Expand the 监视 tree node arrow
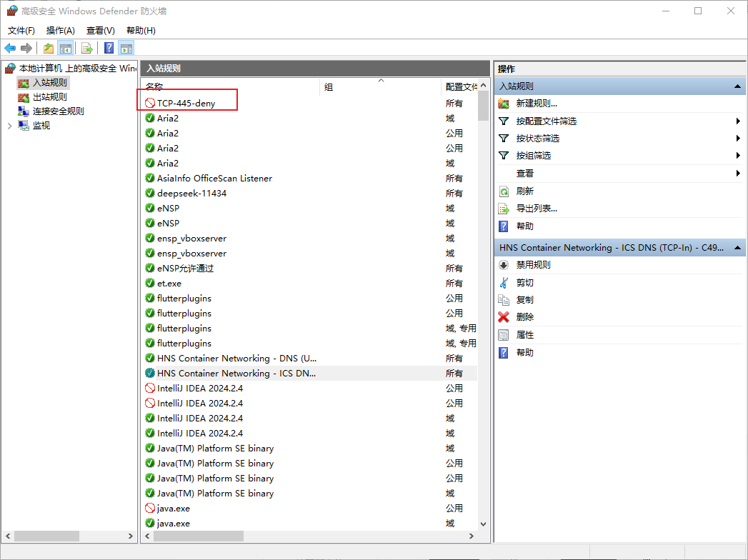 tap(9, 126)
